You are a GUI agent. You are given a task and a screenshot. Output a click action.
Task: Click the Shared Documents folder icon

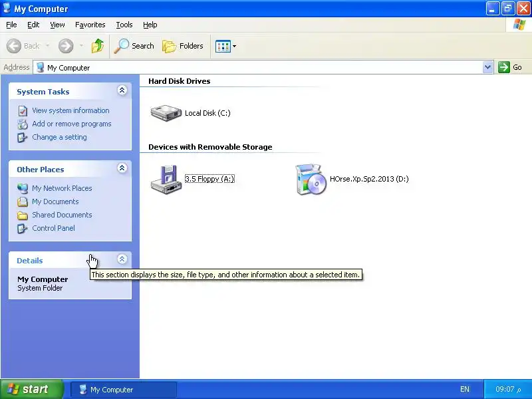coord(23,215)
